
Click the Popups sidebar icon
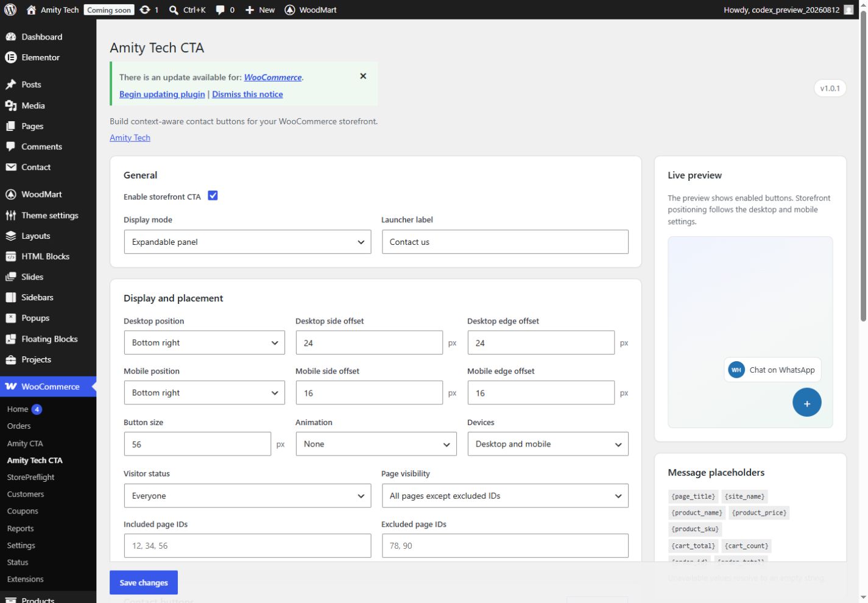click(x=11, y=318)
